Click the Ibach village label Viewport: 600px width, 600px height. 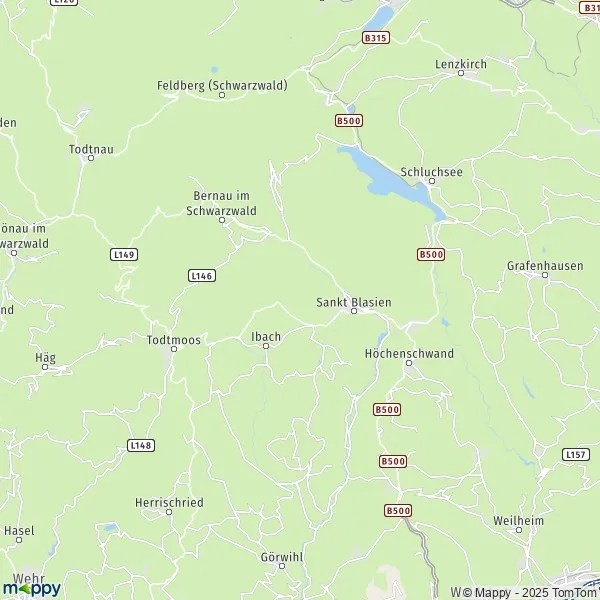(266, 337)
